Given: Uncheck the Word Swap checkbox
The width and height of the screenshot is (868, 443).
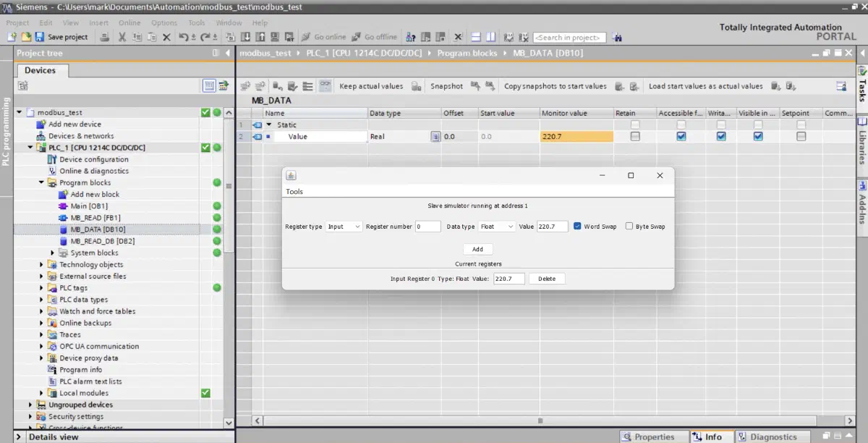Looking at the screenshot, I should (577, 227).
